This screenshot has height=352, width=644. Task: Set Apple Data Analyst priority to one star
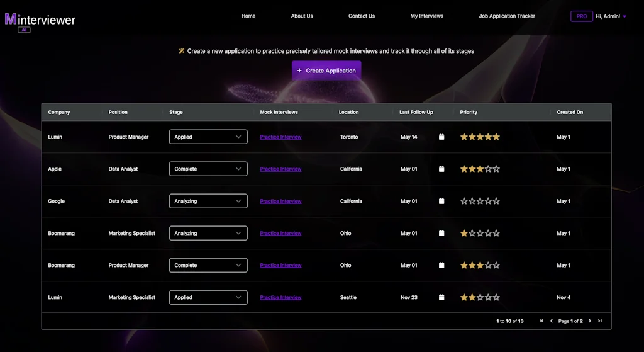(x=464, y=169)
